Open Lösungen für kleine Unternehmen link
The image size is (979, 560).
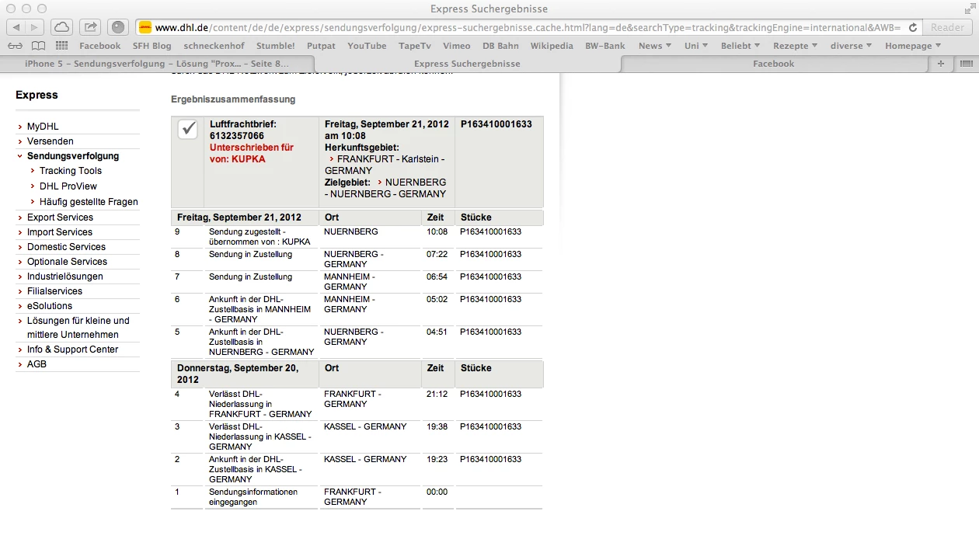click(78, 328)
